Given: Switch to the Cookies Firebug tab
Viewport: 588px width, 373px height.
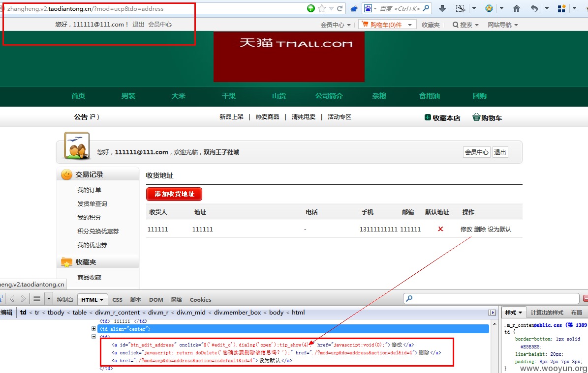Looking at the screenshot, I should tap(201, 300).
